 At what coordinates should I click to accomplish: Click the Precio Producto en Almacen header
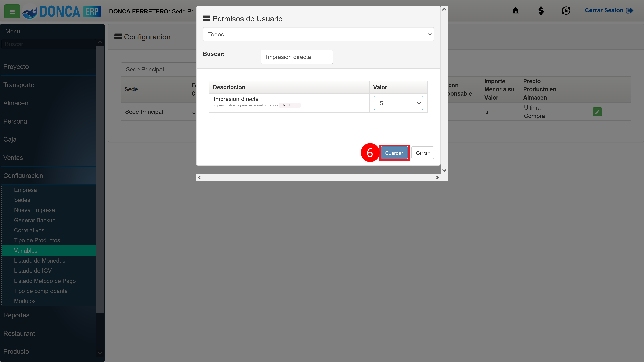click(x=542, y=89)
